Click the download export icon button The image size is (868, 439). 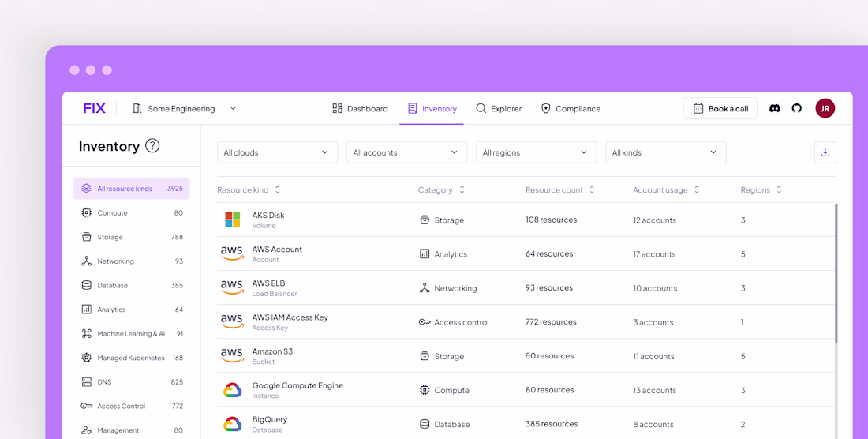[825, 152]
